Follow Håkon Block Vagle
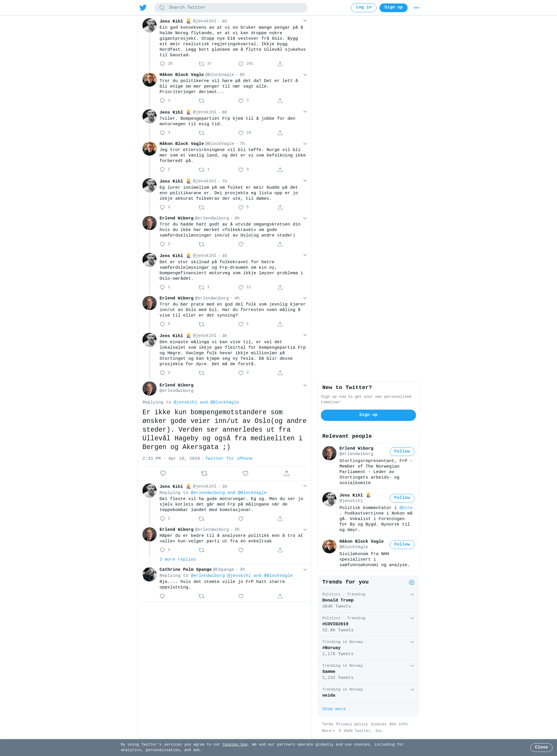Image resolution: width=557 pixels, height=756 pixels. coord(402,544)
